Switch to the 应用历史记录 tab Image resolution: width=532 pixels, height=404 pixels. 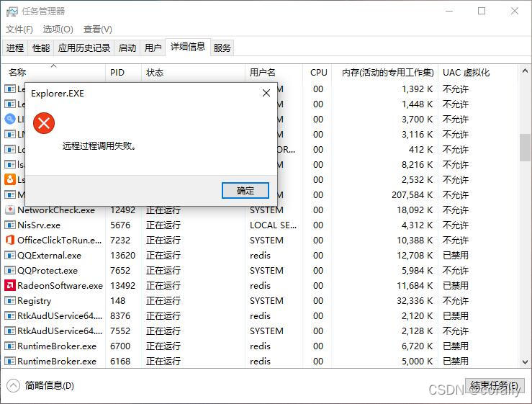pos(84,48)
